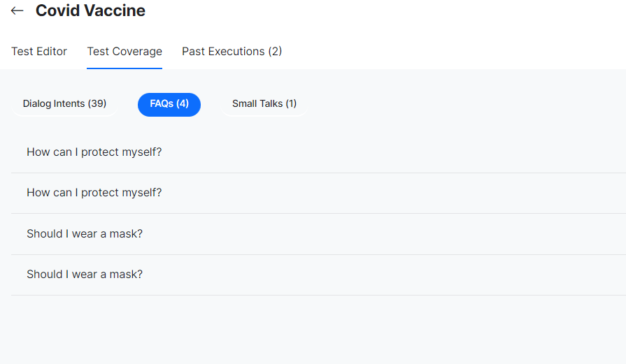The width and height of the screenshot is (626, 364).
Task: Open last "Should I wear a mask?" FAQ
Action: coord(85,275)
